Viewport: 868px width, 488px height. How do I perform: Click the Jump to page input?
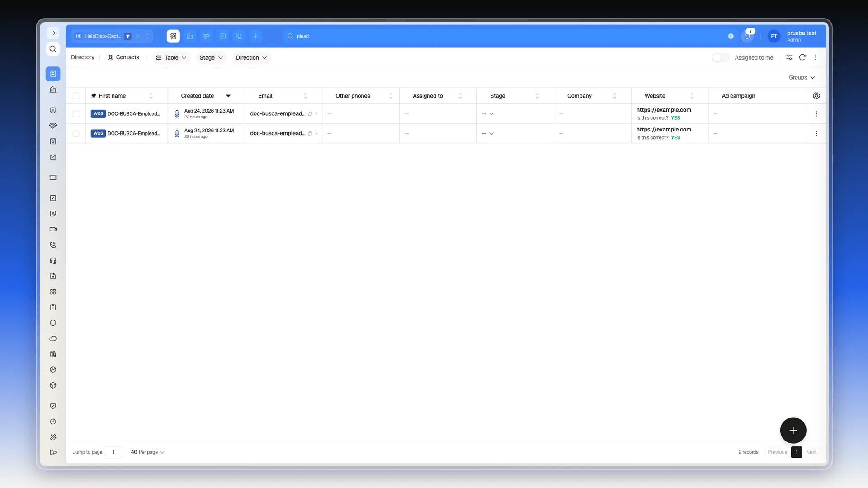(x=113, y=452)
